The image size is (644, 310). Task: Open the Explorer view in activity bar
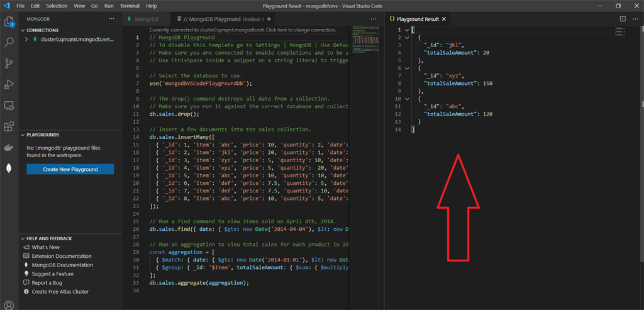[x=9, y=21]
